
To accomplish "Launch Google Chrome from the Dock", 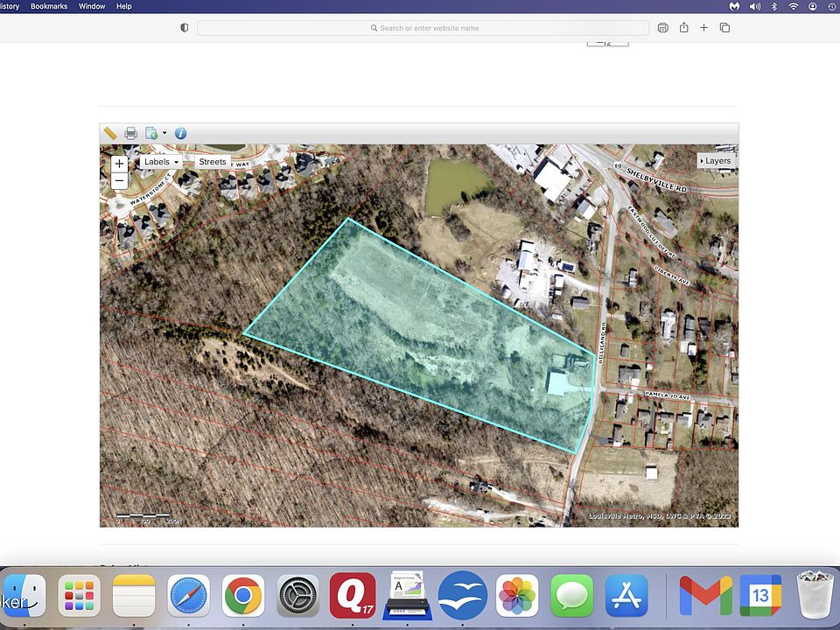I will 243,597.
